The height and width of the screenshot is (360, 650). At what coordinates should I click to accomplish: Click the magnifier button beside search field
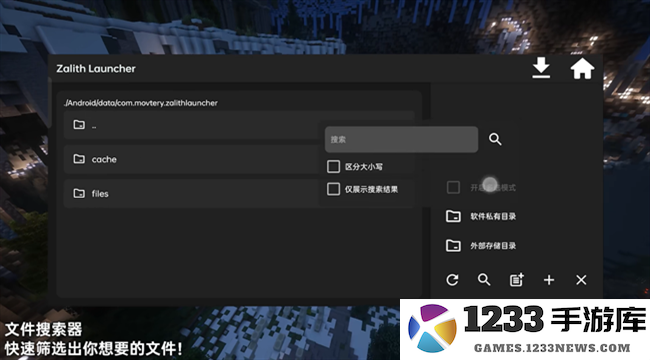click(495, 139)
